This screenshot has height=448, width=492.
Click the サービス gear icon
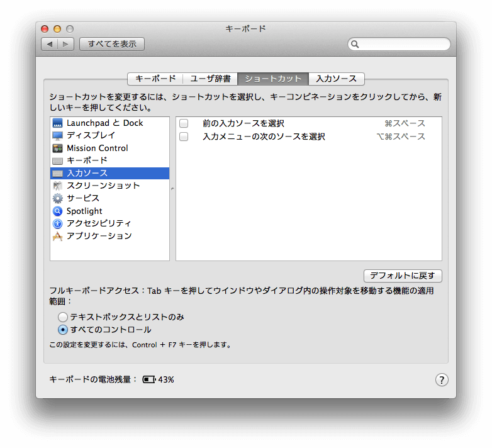(57, 198)
